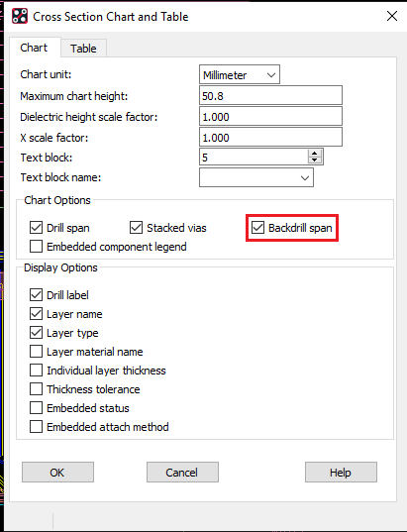Close the Cross Section Chart and Table dialog
Image resolution: width=407 pixels, height=532 pixels.
click(x=392, y=16)
